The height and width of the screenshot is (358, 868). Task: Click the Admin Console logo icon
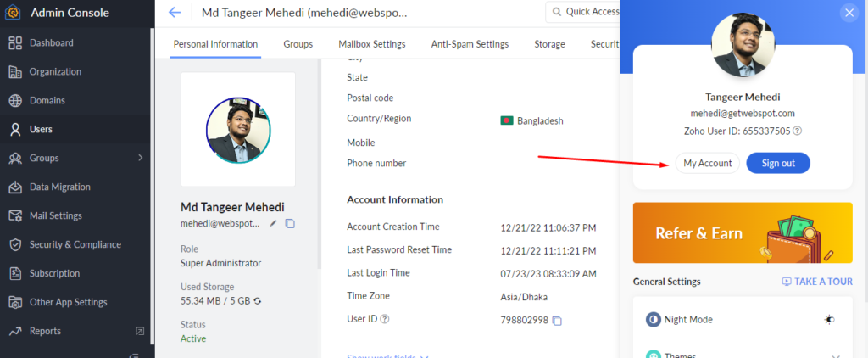[x=14, y=13]
